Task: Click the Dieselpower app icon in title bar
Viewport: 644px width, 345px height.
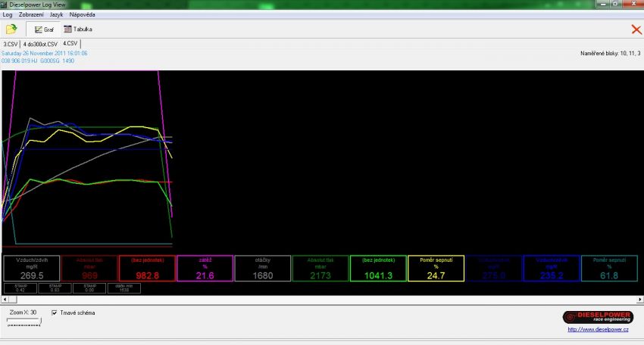Action: click(5, 5)
